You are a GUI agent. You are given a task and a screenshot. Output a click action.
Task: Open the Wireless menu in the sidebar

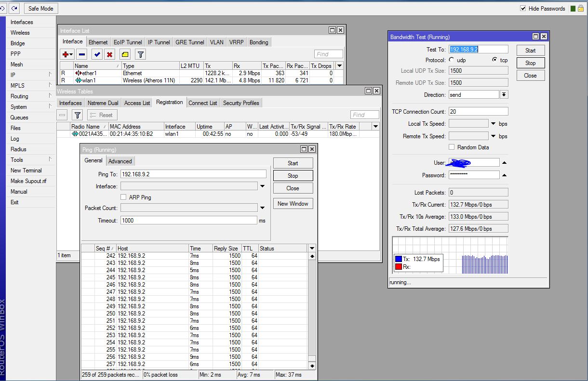click(20, 33)
